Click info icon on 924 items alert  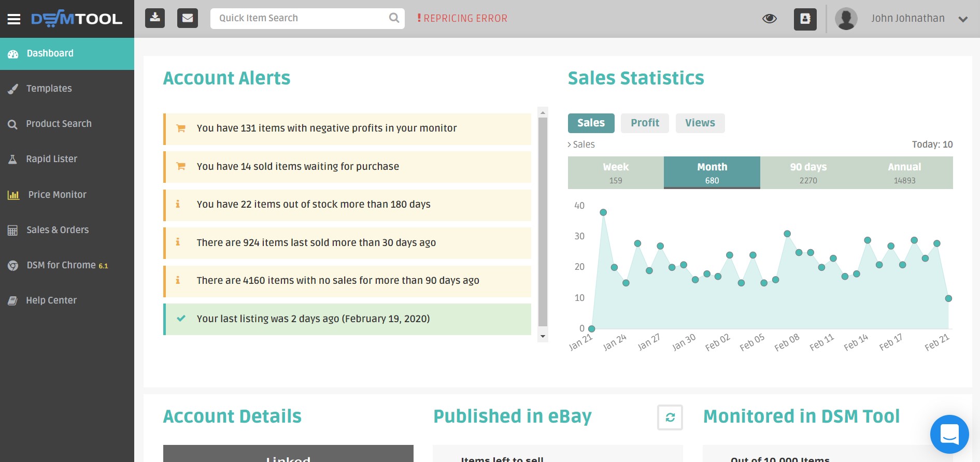178,242
